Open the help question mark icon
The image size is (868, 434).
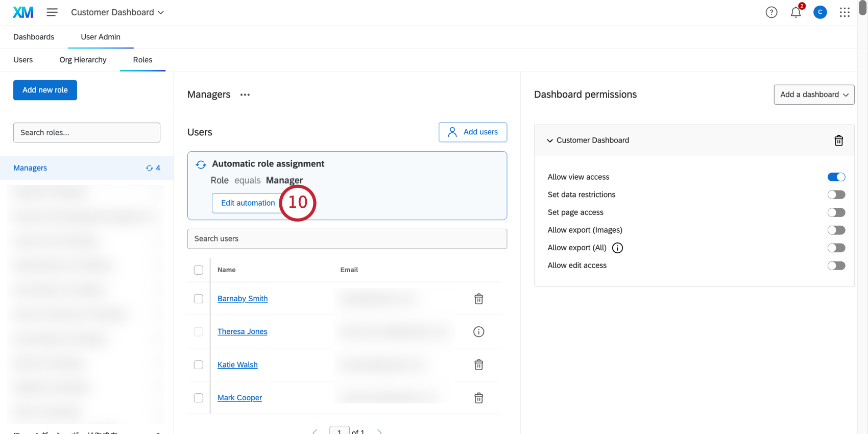pyautogui.click(x=771, y=12)
